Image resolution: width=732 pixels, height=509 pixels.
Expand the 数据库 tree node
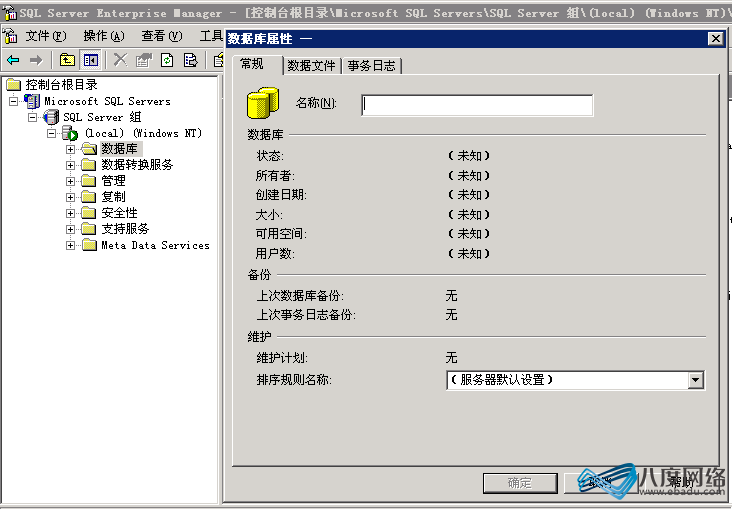pos(70,149)
